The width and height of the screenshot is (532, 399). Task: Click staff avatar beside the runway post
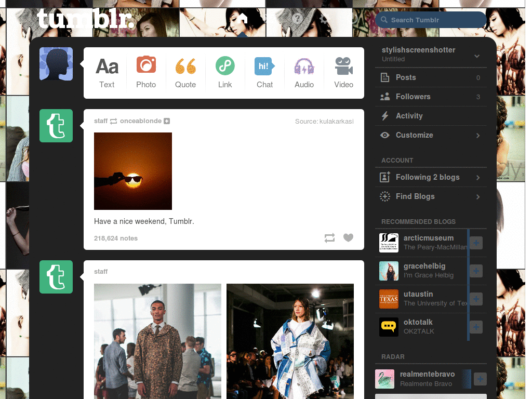(x=56, y=277)
